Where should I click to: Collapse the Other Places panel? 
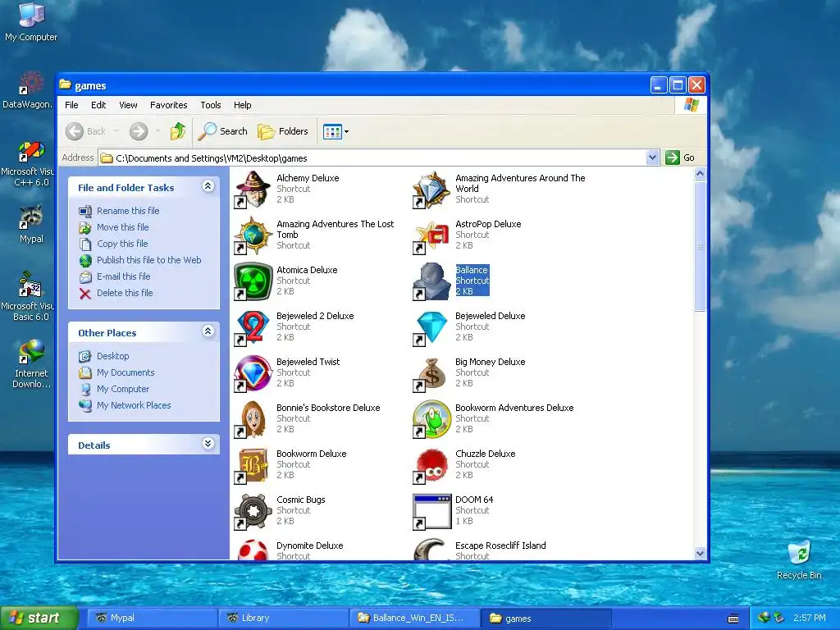(208, 331)
